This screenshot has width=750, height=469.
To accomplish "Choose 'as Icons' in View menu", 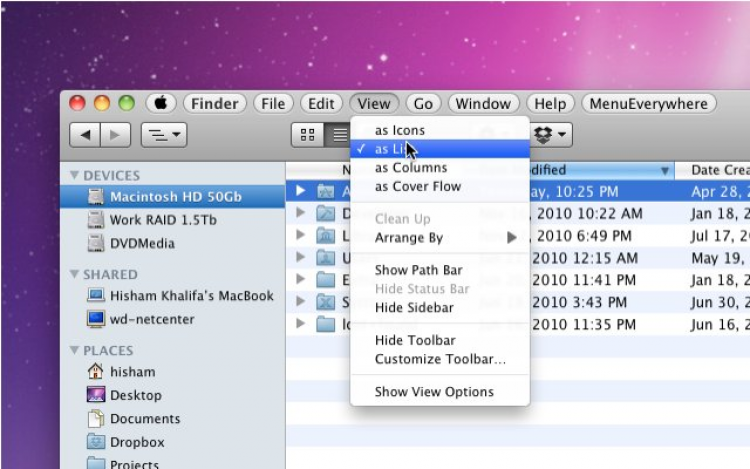I will [440, 130].
